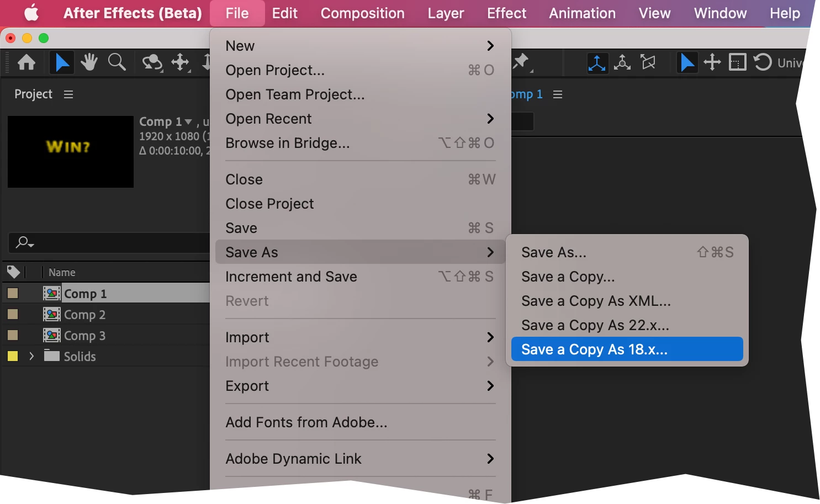Choose Increment and Save
The width and height of the screenshot is (820, 504).
360,277
